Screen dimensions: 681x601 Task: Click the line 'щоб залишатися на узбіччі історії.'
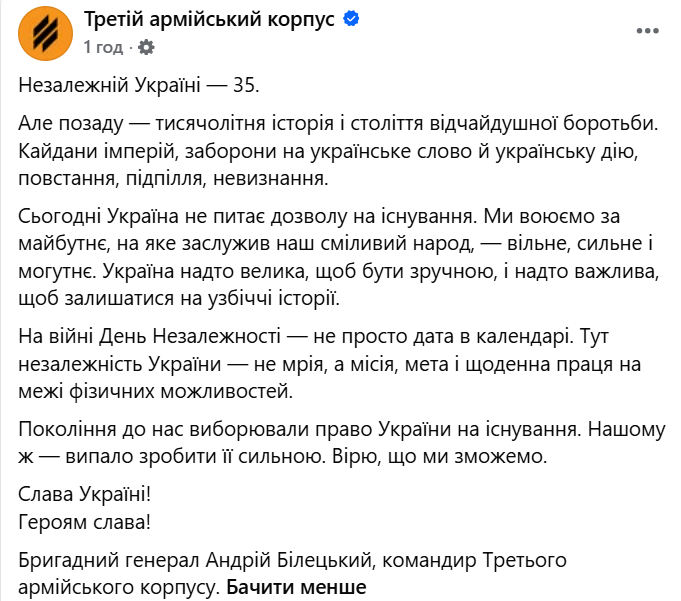179,298
